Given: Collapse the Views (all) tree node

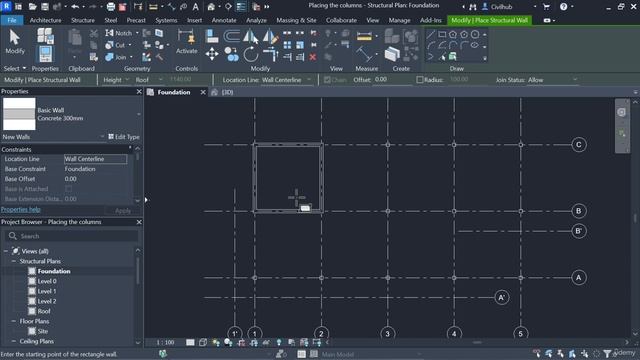Looking at the screenshot, I should click(6, 251).
